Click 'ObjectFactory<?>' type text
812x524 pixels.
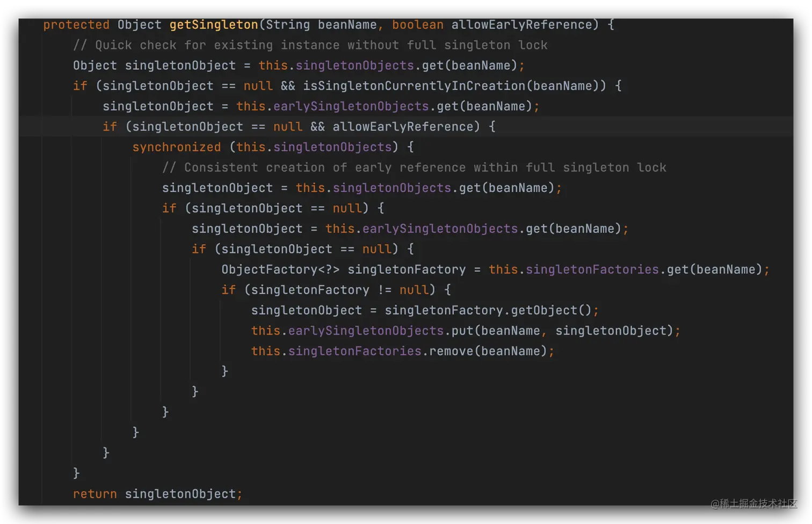pyautogui.click(x=281, y=270)
